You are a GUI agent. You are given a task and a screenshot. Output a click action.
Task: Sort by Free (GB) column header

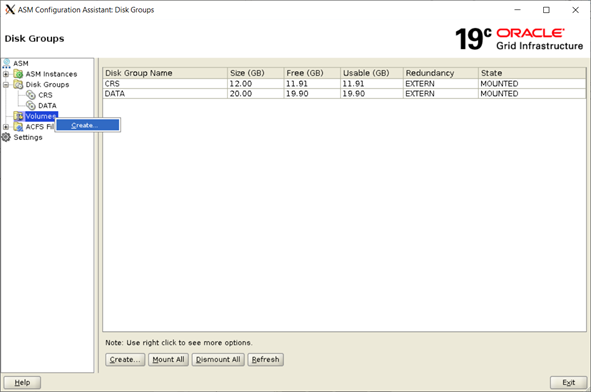[x=312, y=73]
